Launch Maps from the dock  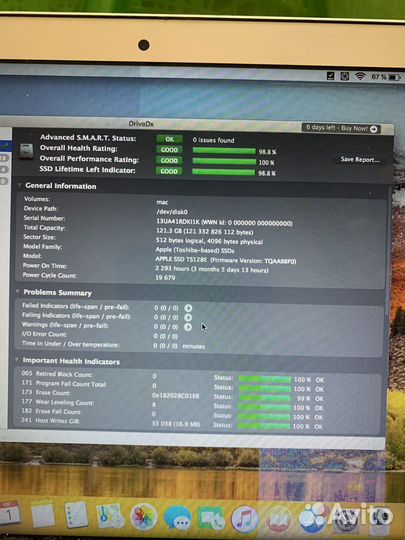(x=110, y=516)
